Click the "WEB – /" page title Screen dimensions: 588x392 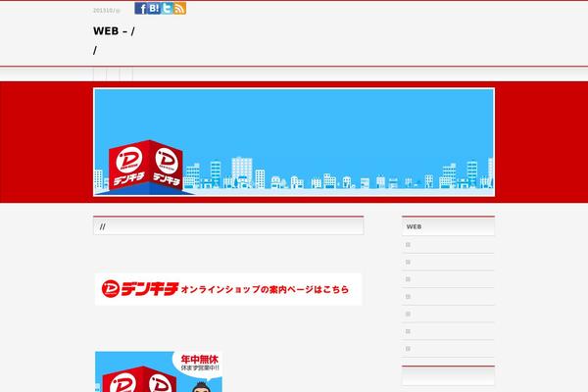(x=114, y=31)
